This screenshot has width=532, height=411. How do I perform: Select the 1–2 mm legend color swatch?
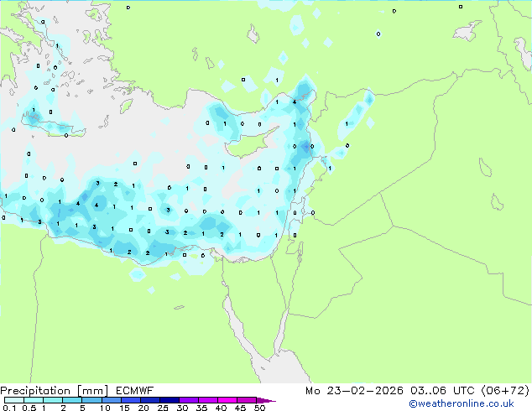click(53, 400)
